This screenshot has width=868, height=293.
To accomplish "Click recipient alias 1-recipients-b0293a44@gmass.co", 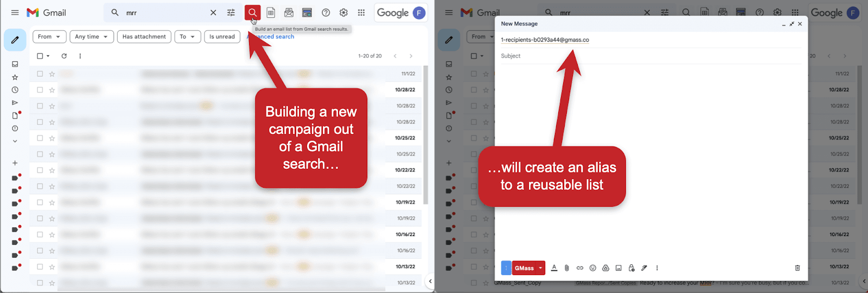I will coord(545,40).
